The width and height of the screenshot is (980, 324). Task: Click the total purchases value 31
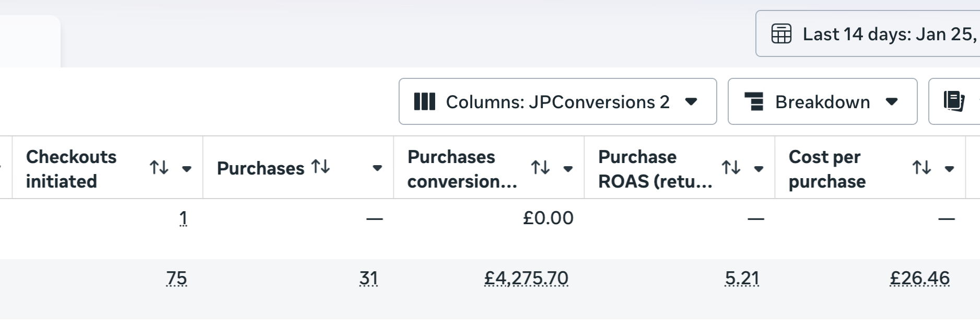tap(368, 279)
